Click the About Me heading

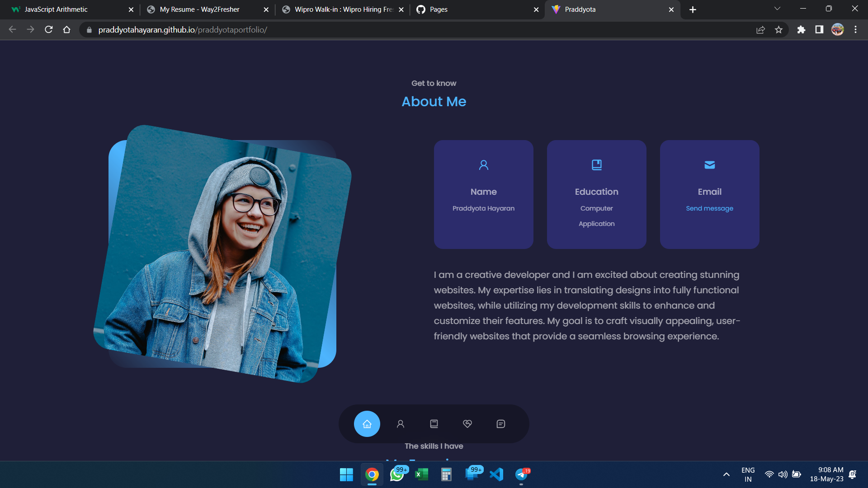click(434, 102)
